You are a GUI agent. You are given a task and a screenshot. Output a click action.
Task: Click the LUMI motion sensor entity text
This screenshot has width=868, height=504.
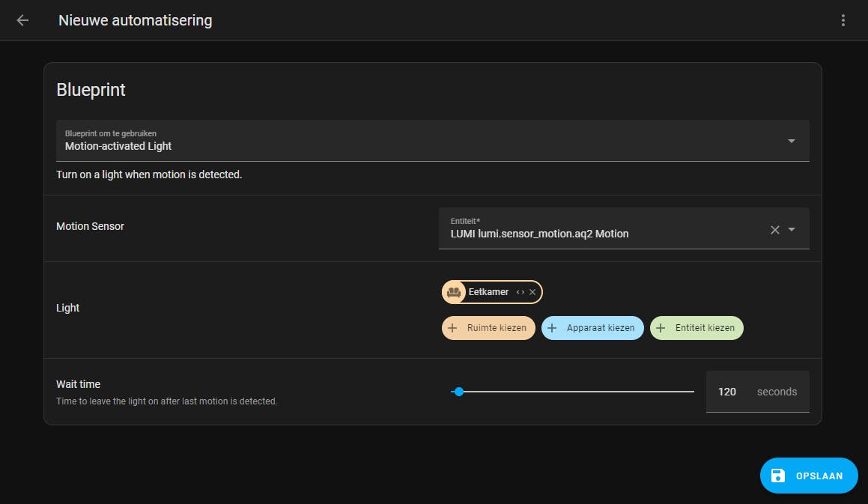539,234
